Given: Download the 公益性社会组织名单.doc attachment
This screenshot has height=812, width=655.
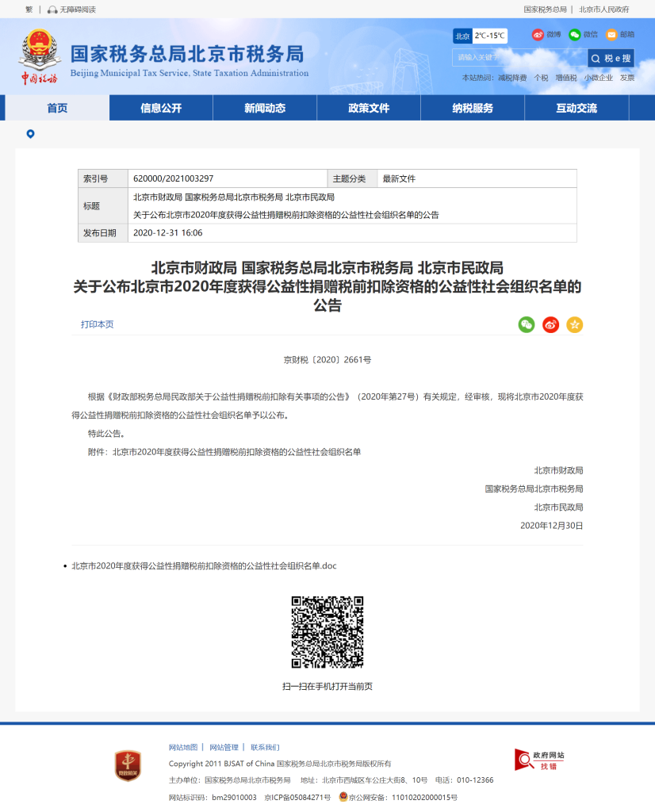Looking at the screenshot, I should tap(204, 566).
